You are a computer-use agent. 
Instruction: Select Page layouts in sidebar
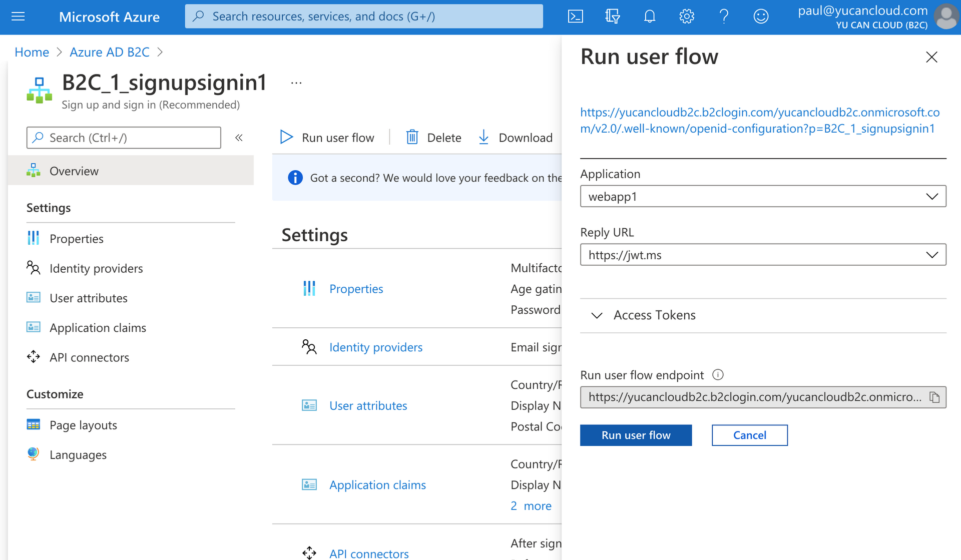(x=83, y=425)
